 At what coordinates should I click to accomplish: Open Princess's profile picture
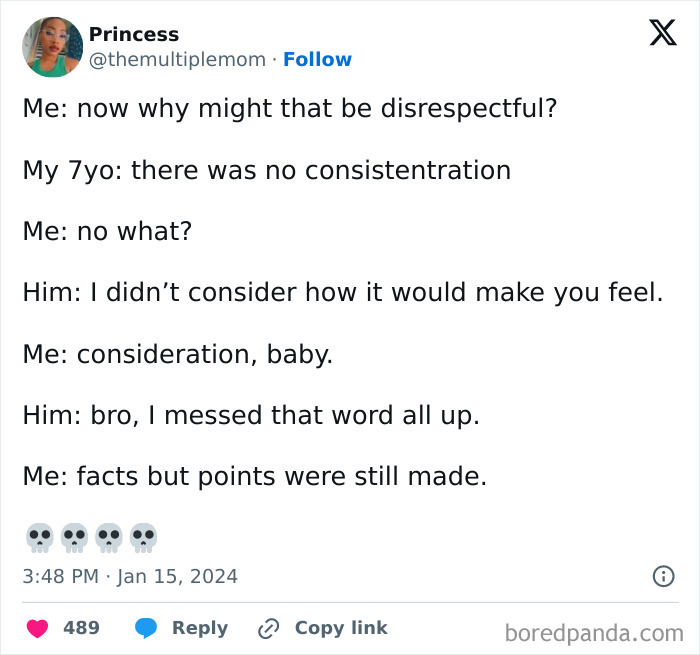click(52, 47)
